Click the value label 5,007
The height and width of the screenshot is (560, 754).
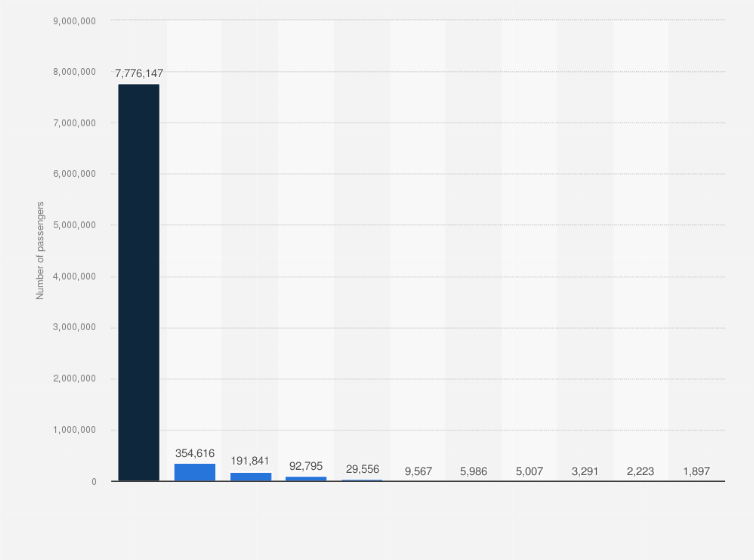pyautogui.click(x=529, y=471)
